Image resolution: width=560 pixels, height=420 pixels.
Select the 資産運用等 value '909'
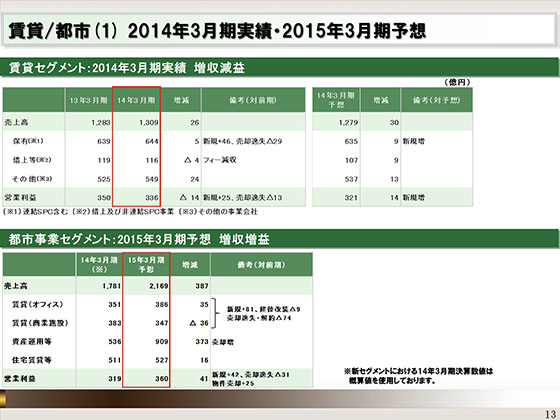pyautogui.click(x=162, y=342)
